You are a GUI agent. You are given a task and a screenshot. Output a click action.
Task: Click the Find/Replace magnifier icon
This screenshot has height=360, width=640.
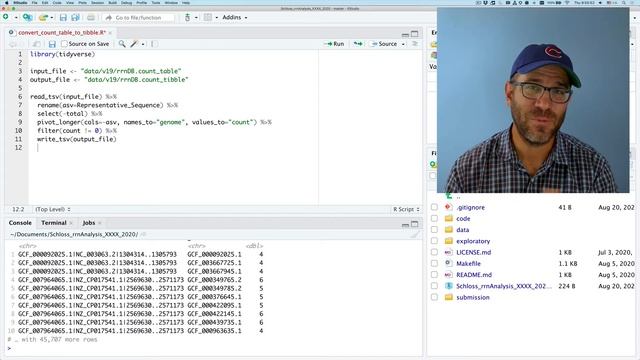tap(122, 44)
